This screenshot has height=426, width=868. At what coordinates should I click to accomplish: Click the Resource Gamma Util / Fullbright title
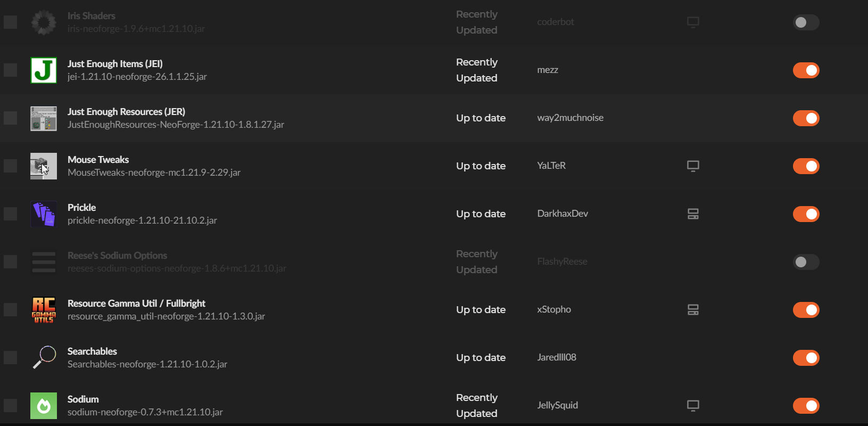coord(136,304)
